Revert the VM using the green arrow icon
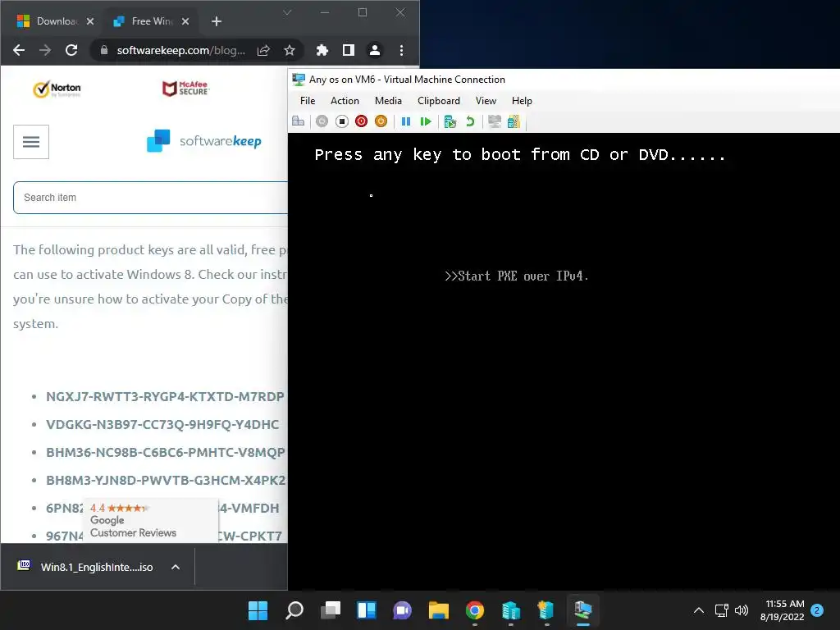This screenshot has height=630, width=840. click(470, 121)
